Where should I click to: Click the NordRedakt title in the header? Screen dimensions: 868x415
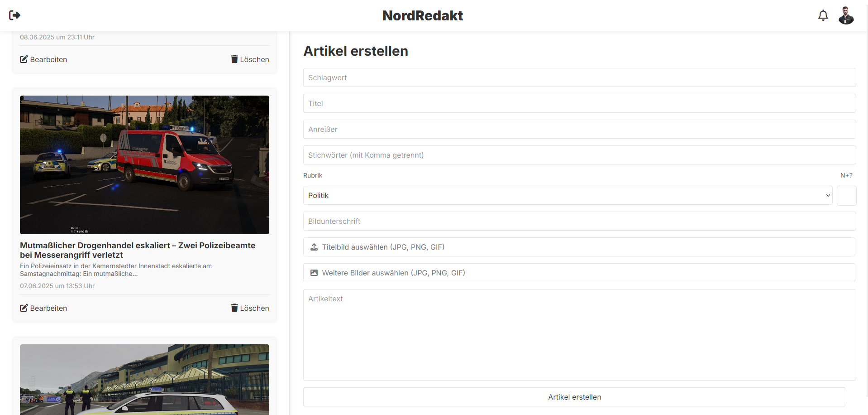coord(422,15)
